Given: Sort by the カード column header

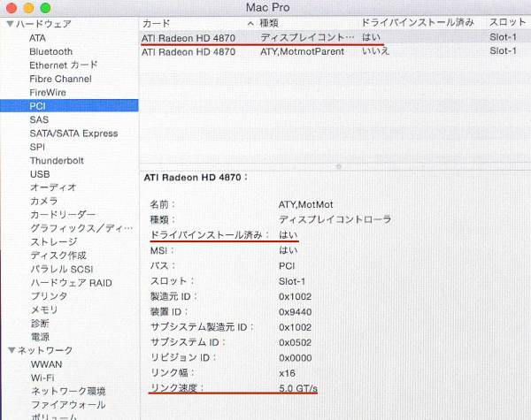Looking at the screenshot, I should pyautogui.click(x=190, y=21).
